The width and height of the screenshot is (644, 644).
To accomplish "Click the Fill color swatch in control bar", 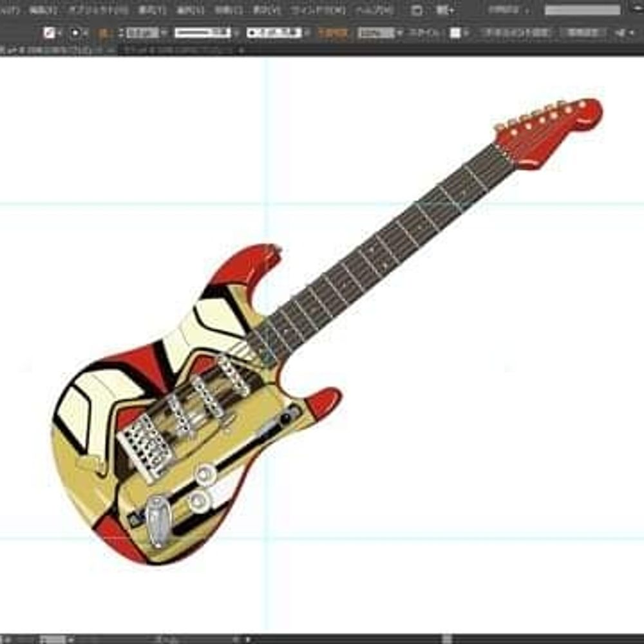I will 50,33.
